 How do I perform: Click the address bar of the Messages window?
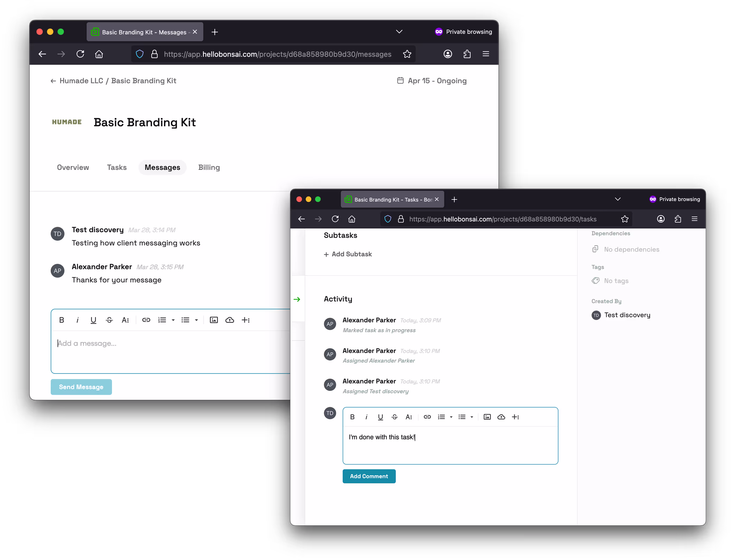(273, 54)
